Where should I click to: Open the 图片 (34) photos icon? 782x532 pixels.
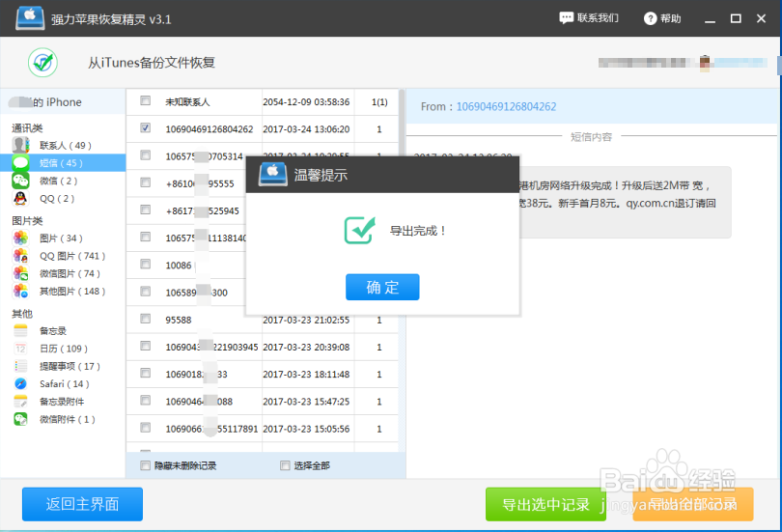tap(20, 238)
